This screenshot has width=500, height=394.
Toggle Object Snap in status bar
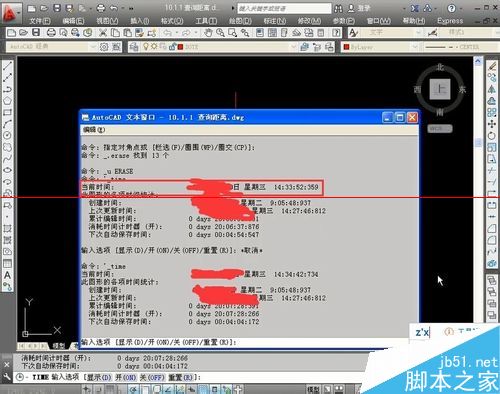pos(145,389)
